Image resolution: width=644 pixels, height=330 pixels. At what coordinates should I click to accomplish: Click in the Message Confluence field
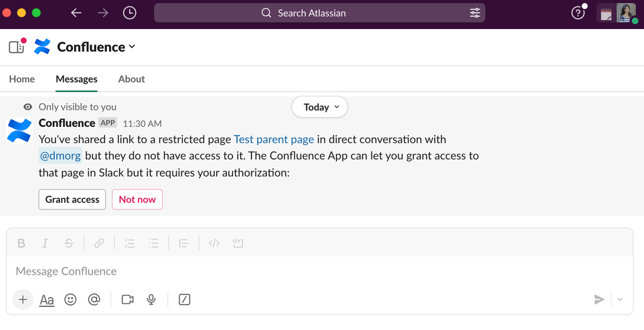(320, 271)
